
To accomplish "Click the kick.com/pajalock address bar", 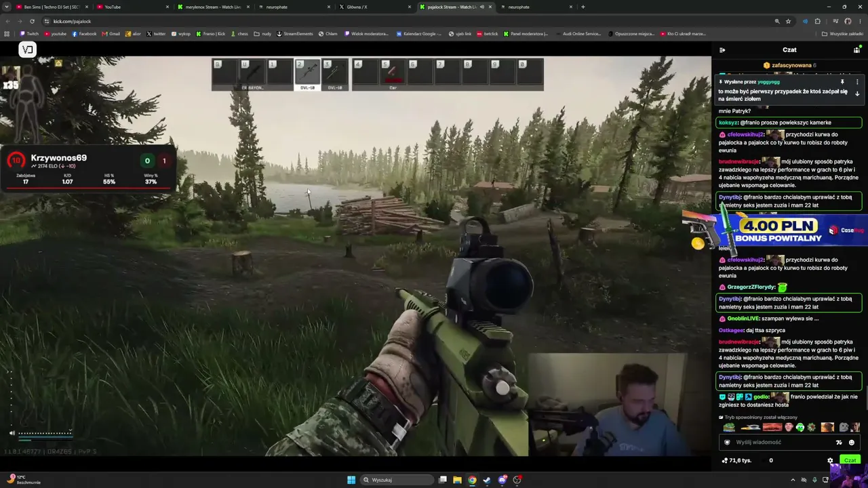I will point(407,21).
